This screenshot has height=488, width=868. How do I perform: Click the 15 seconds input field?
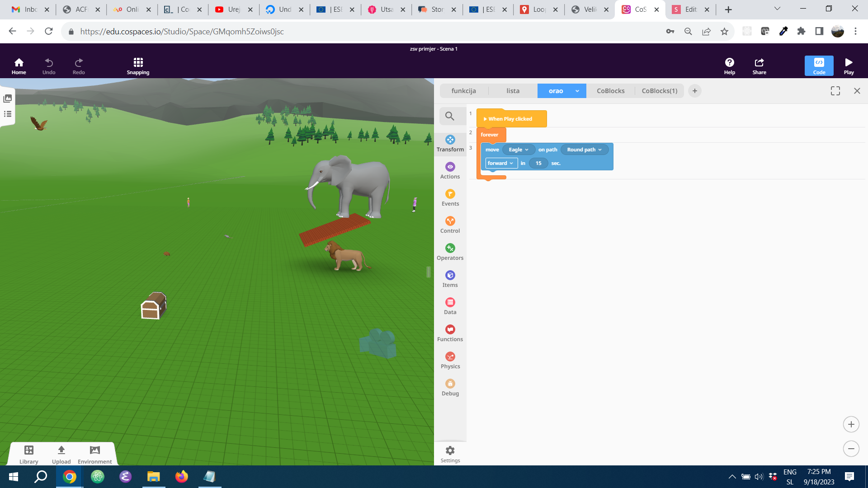(538, 163)
